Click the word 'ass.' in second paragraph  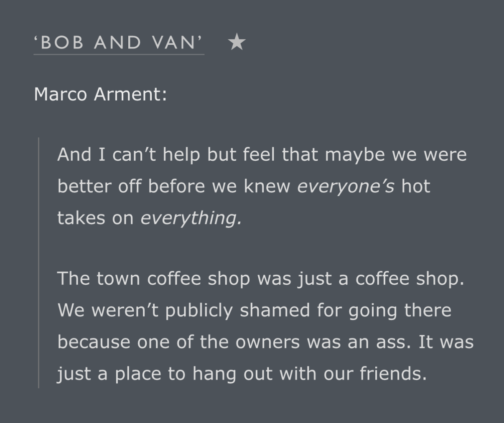391,342
